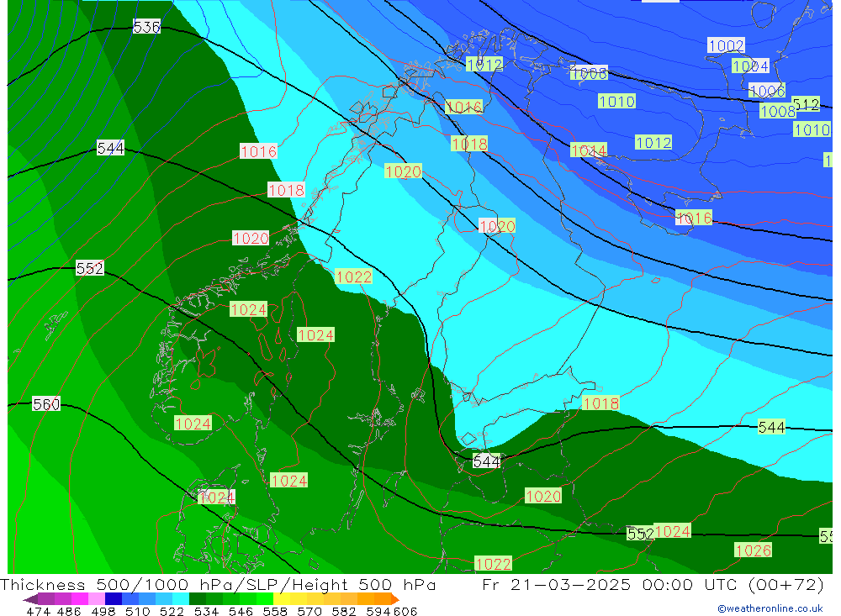841x616 pixels.
Task: Click the legend value 522
Action: click(172, 611)
